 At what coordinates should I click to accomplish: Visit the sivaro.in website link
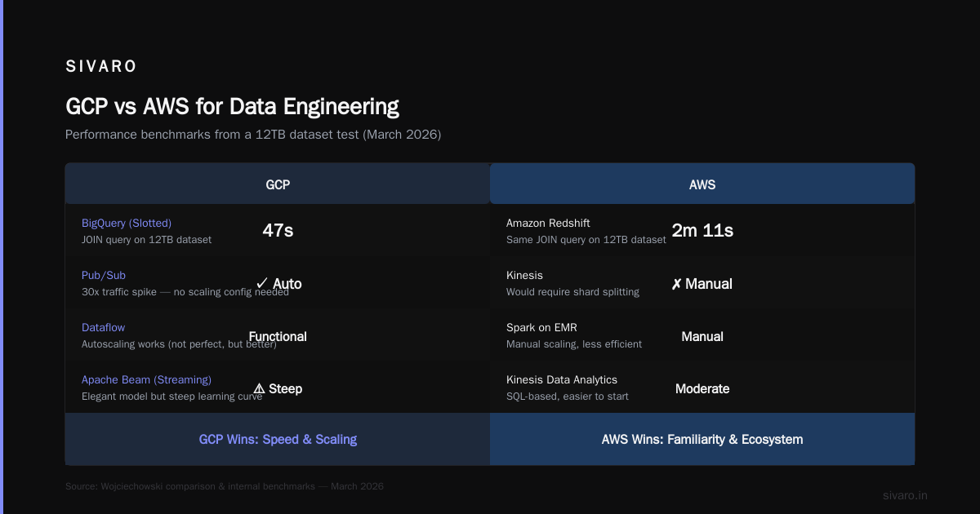pyautogui.click(x=905, y=495)
